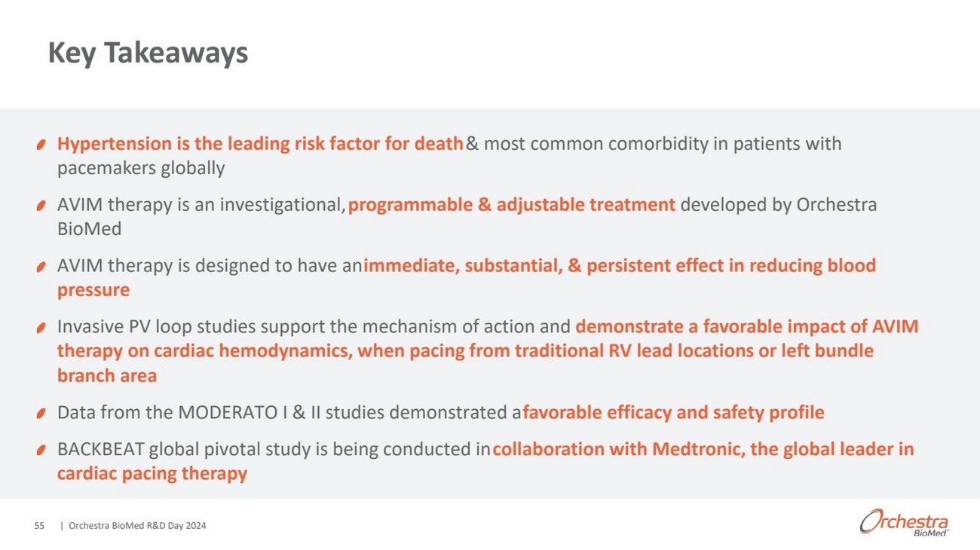Click the orange "cardiac pacing therapy" text

(x=152, y=473)
